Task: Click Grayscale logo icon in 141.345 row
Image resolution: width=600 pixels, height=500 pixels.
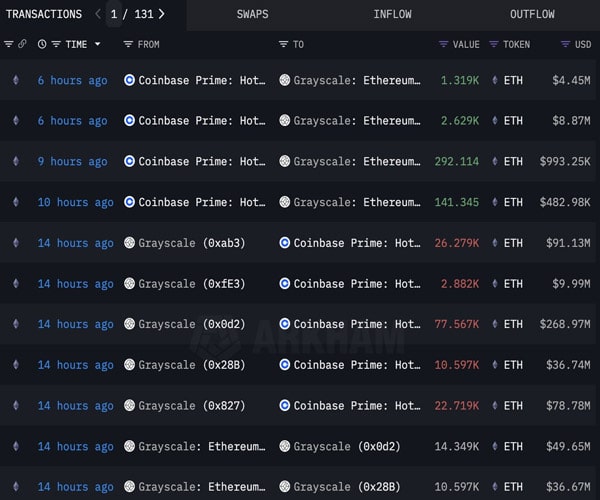Action: [x=284, y=202]
